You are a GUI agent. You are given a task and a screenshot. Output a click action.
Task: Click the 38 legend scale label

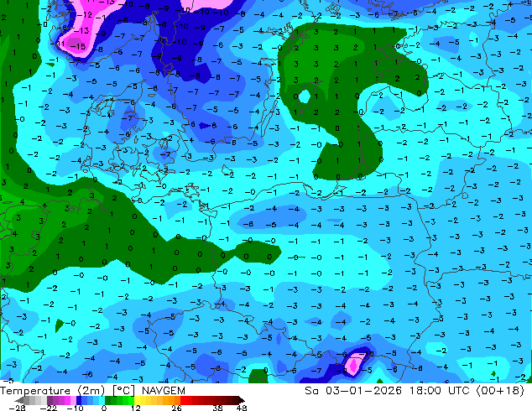coord(218,408)
